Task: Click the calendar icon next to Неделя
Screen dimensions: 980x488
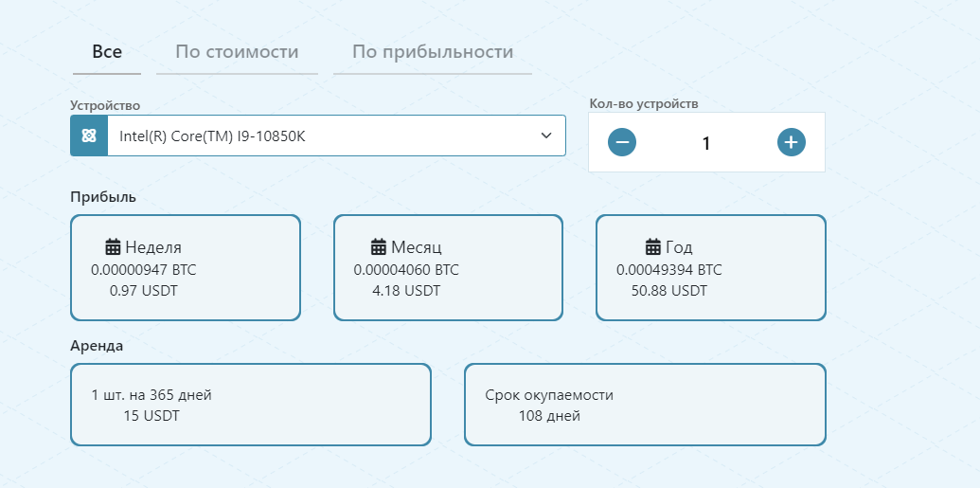Action: click(x=113, y=247)
